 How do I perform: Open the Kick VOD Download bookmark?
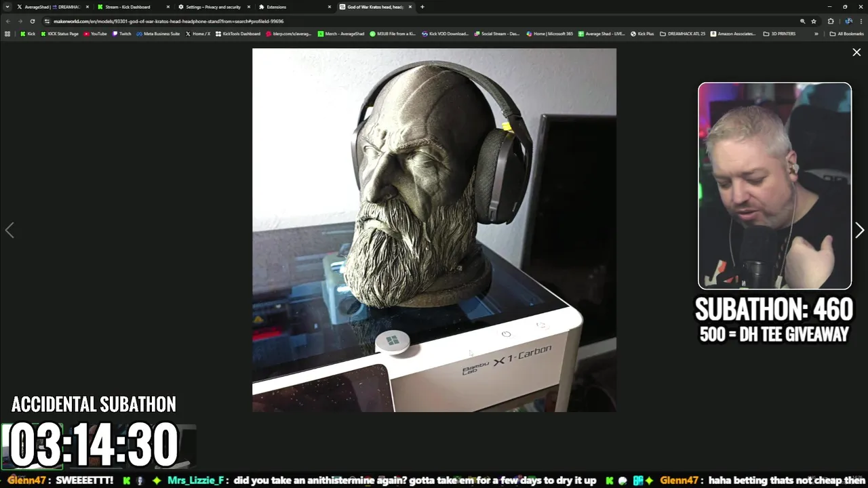(445, 33)
